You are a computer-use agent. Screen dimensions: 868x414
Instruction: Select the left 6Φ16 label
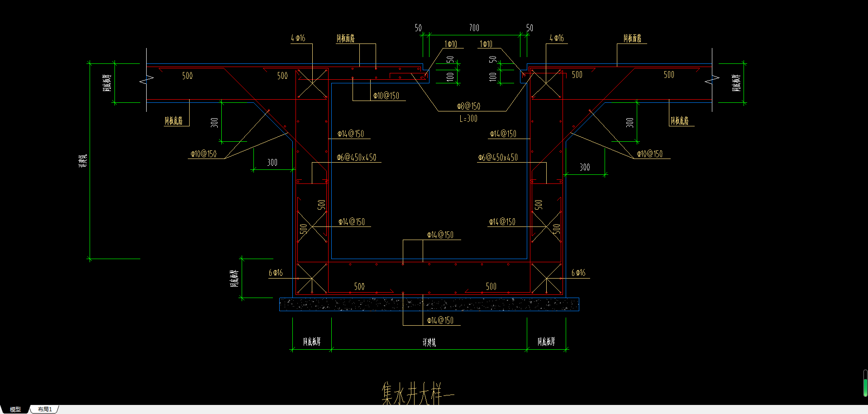(276, 273)
